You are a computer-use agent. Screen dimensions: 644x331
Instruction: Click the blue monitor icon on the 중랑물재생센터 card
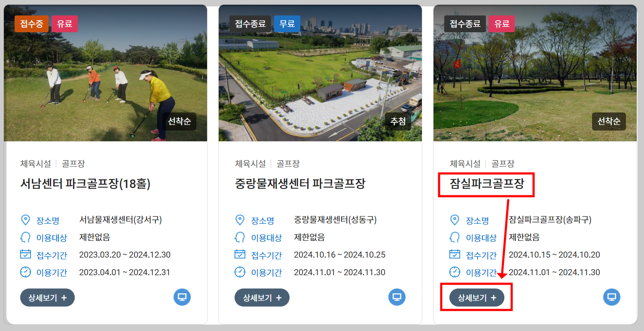[397, 297]
